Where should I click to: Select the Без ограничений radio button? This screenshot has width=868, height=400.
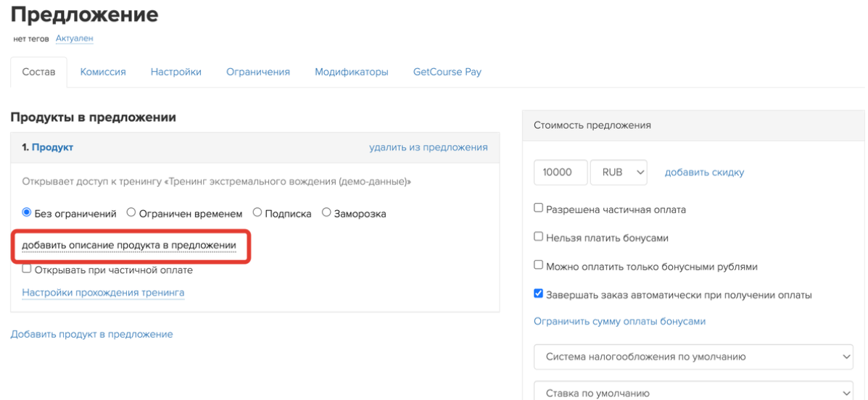coord(26,212)
